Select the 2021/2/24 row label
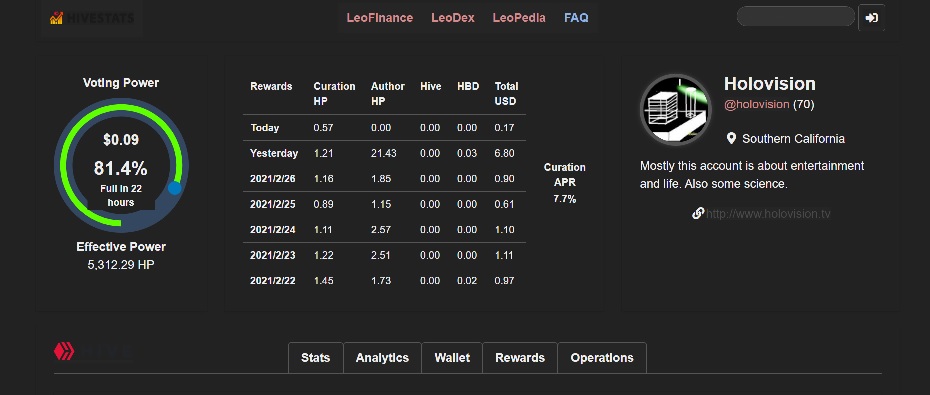This screenshot has height=395, width=930. 273,230
